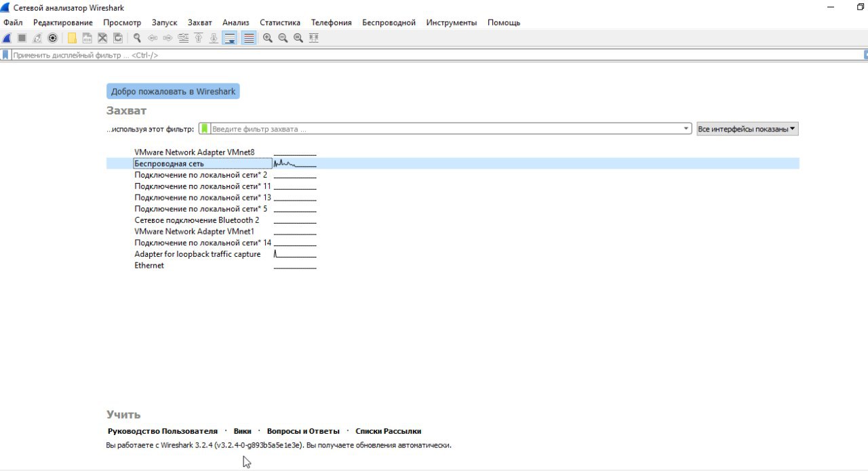Viewport: 868px width, 471px height.
Task: Open Вопросы и Ответы link
Action: click(x=303, y=431)
